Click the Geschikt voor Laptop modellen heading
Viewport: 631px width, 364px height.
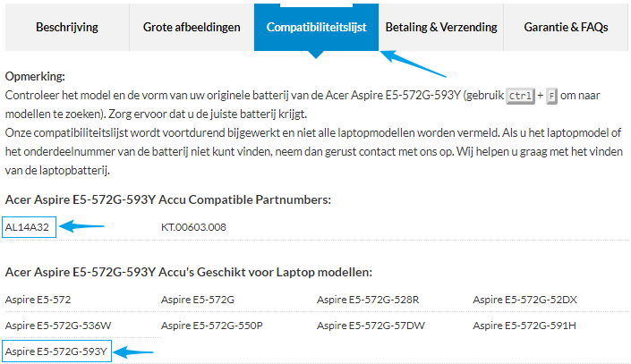tap(189, 271)
